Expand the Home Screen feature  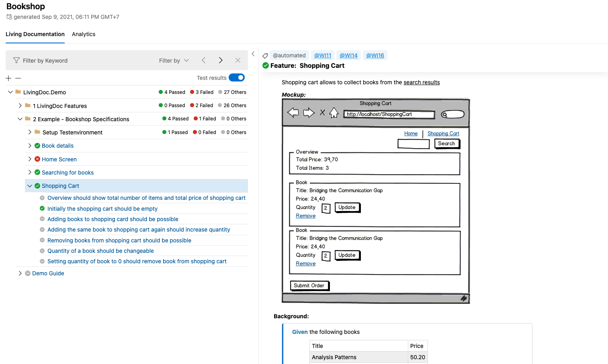[30, 159]
